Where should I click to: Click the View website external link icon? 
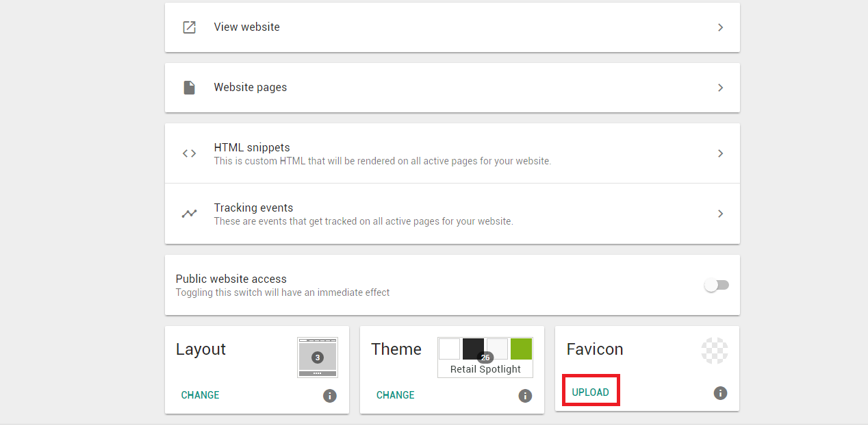(189, 27)
